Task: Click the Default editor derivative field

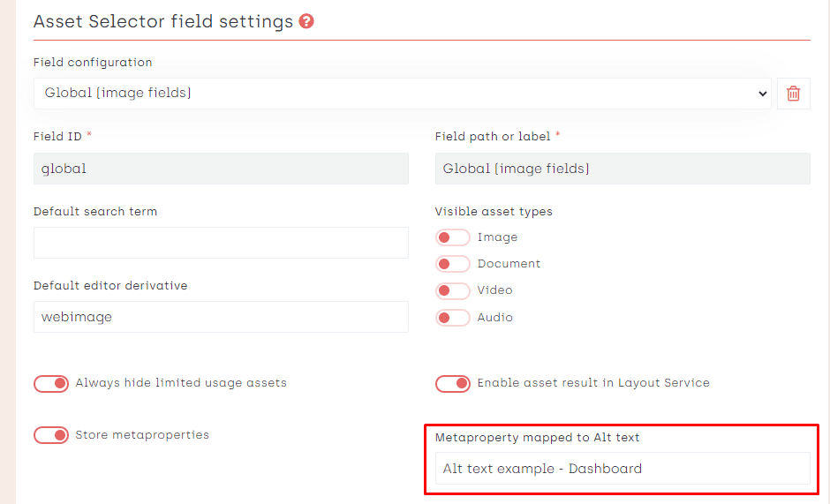Action: tap(221, 317)
